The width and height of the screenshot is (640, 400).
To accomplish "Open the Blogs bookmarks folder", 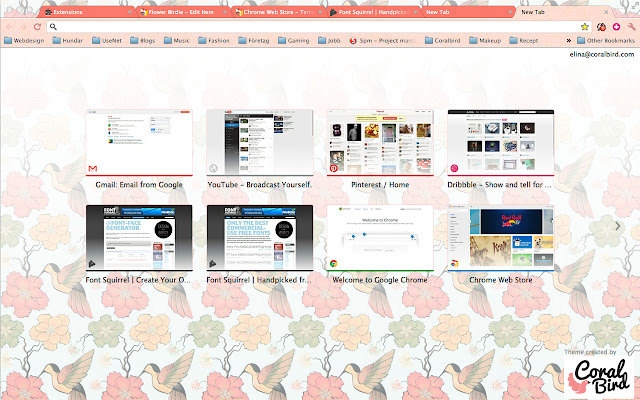I will coord(142,40).
